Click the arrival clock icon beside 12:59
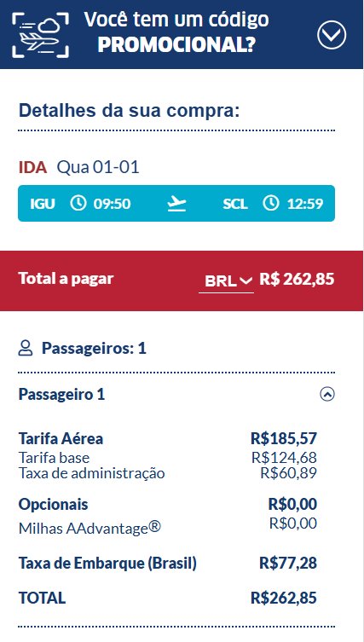The width and height of the screenshot is (364, 642). (x=270, y=203)
